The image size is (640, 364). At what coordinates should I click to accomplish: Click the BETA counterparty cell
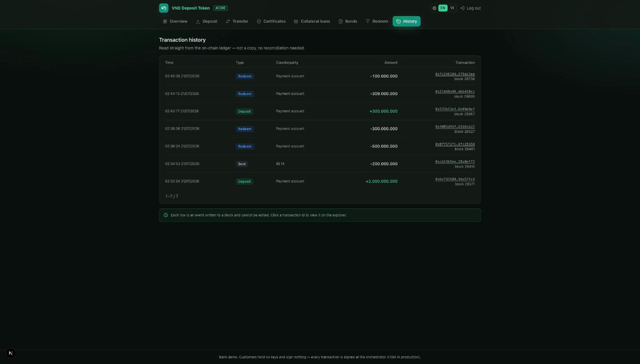click(280, 164)
